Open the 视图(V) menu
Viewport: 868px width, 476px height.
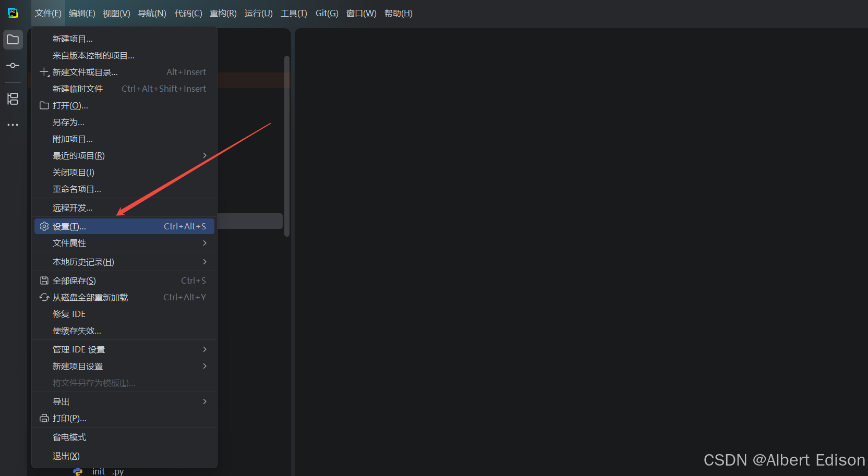coord(116,13)
